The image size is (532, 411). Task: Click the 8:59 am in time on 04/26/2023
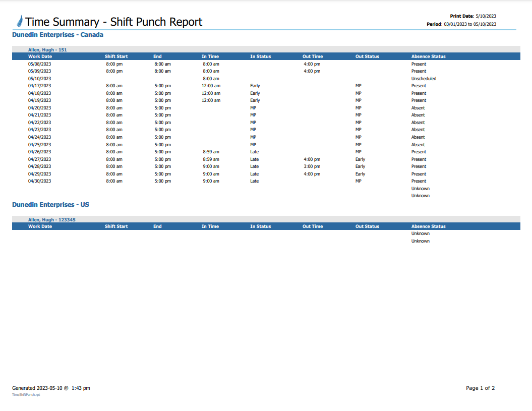(210, 152)
